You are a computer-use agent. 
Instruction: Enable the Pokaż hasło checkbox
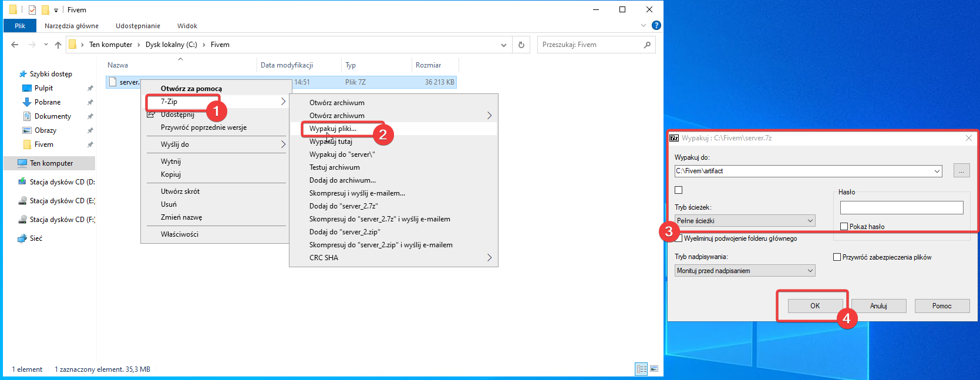(x=844, y=227)
